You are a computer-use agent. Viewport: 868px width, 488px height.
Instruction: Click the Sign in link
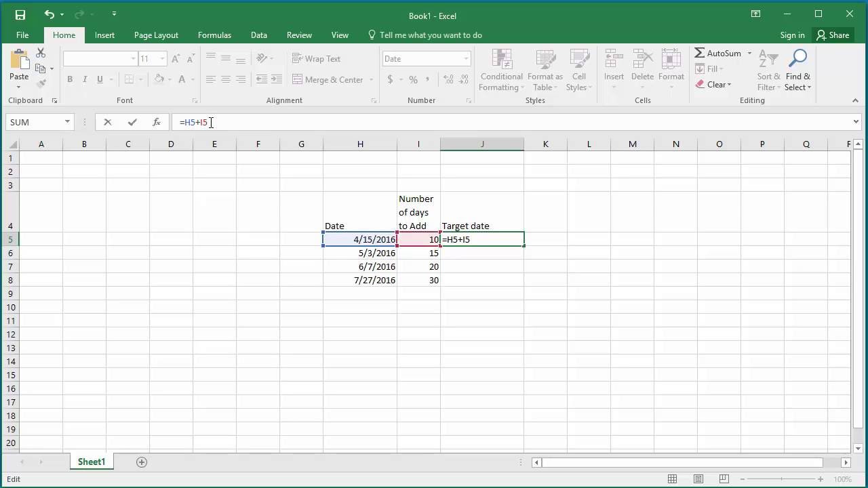[792, 35]
